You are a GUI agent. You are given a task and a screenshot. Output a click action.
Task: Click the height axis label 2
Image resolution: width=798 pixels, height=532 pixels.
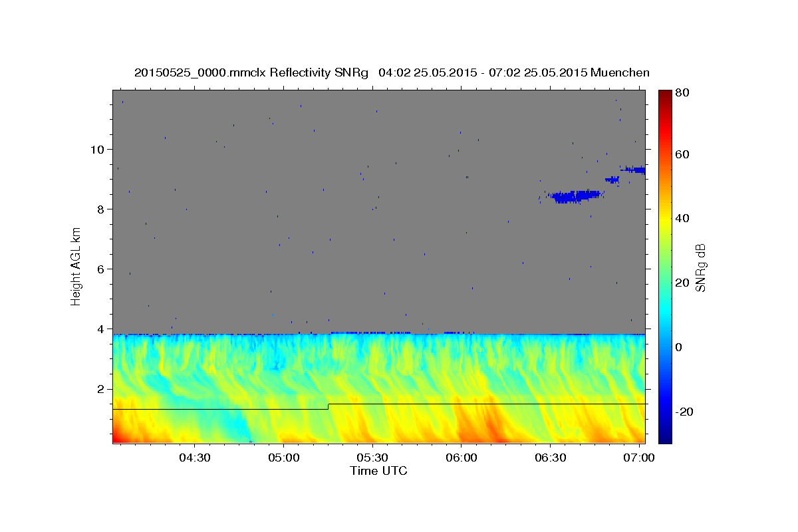(x=100, y=388)
